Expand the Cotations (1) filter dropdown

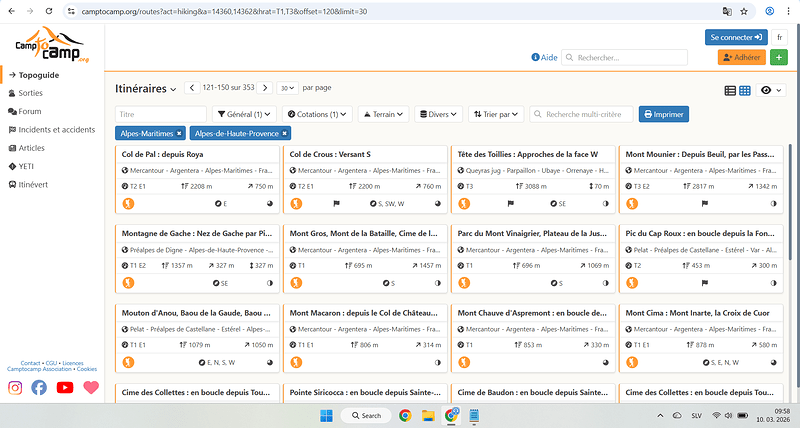click(317, 115)
